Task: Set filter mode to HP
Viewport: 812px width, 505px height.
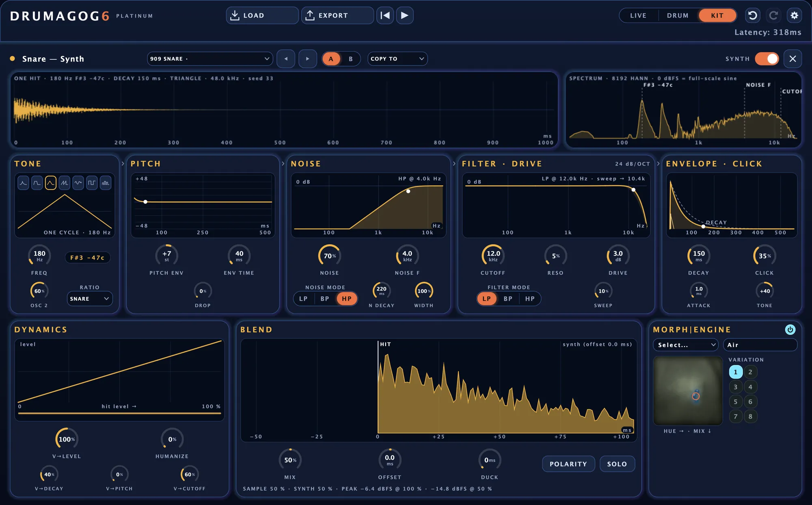Action: click(x=530, y=299)
